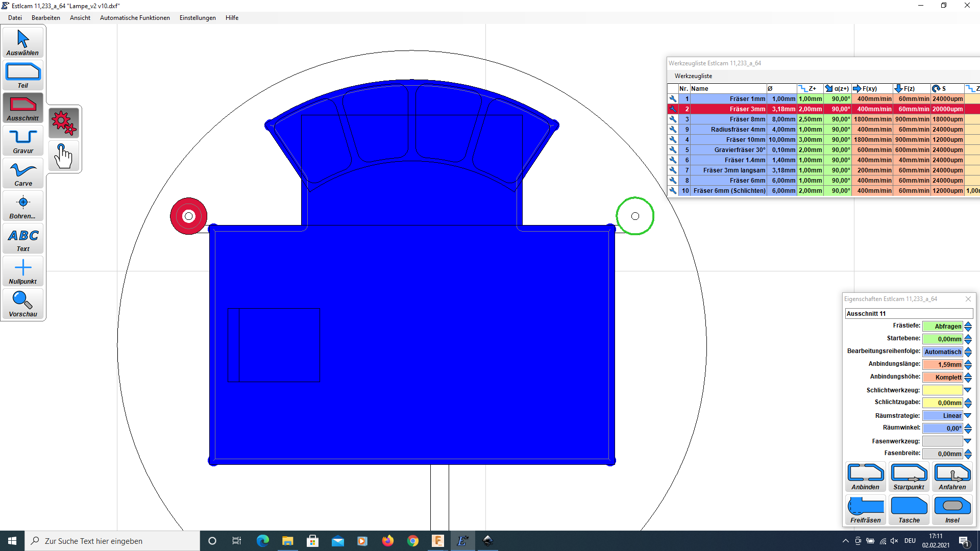The width and height of the screenshot is (980, 551).
Task: Click wrench icon for Radiusfräser 4mm row
Action: click(x=673, y=130)
